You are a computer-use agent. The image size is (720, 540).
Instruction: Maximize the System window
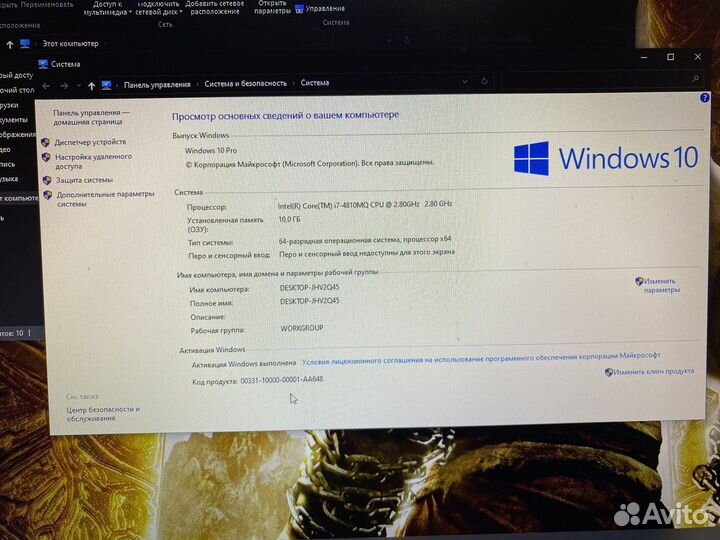click(670, 57)
